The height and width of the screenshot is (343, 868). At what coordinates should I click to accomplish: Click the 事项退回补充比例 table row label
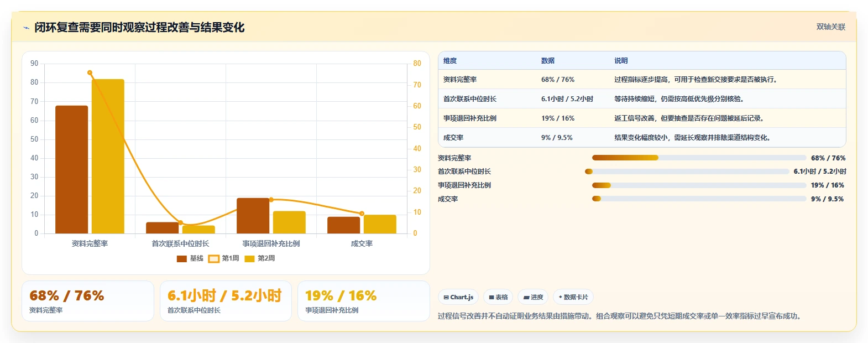point(470,118)
